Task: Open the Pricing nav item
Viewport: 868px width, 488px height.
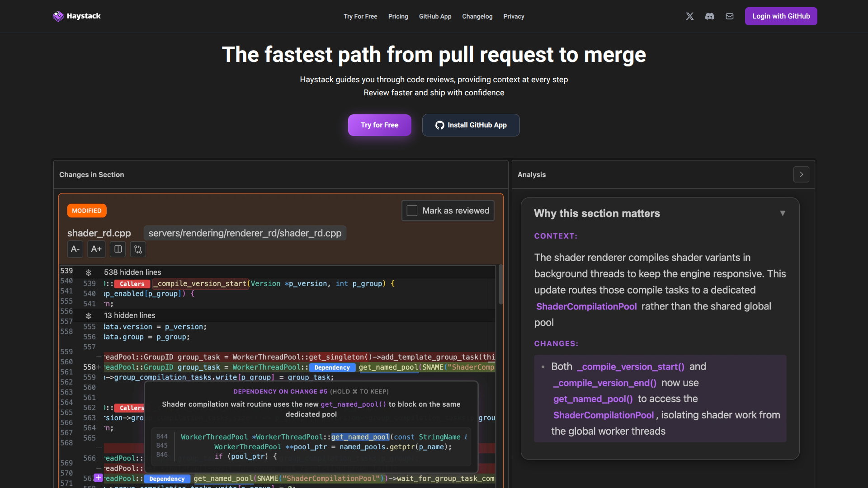Action: (x=398, y=16)
